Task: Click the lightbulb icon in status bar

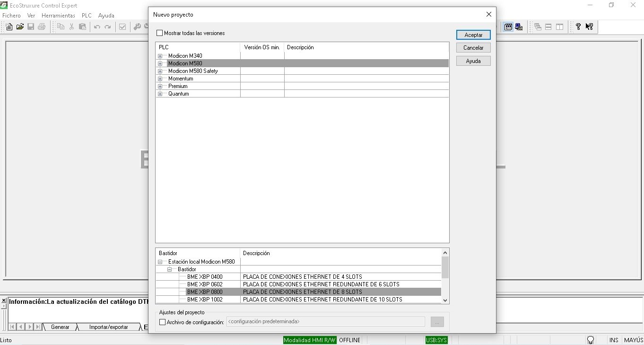Action: tap(591, 340)
